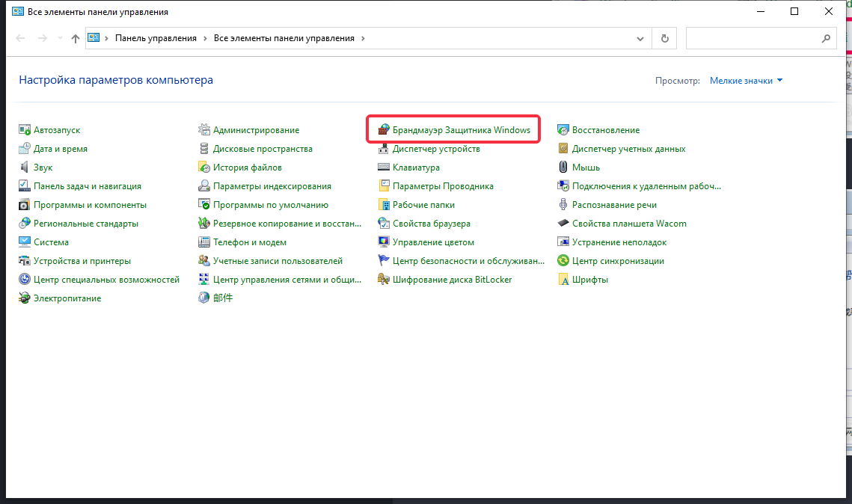This screenshot has width=852, height=504.
Task: Click the Учетные записи пользователей icon
Action: point(203,261)
